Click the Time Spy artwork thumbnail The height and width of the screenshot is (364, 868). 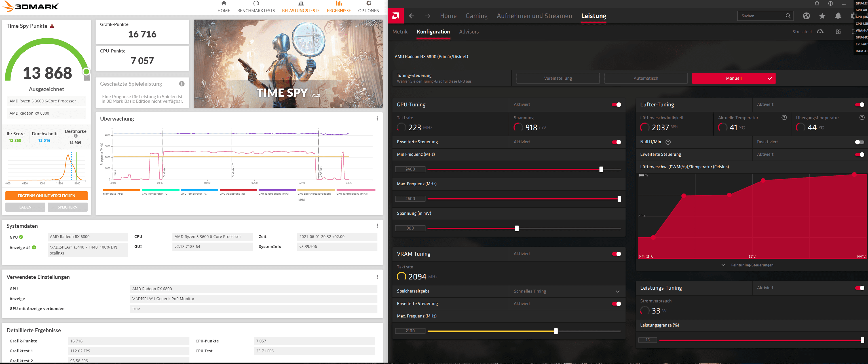point(288,63)
